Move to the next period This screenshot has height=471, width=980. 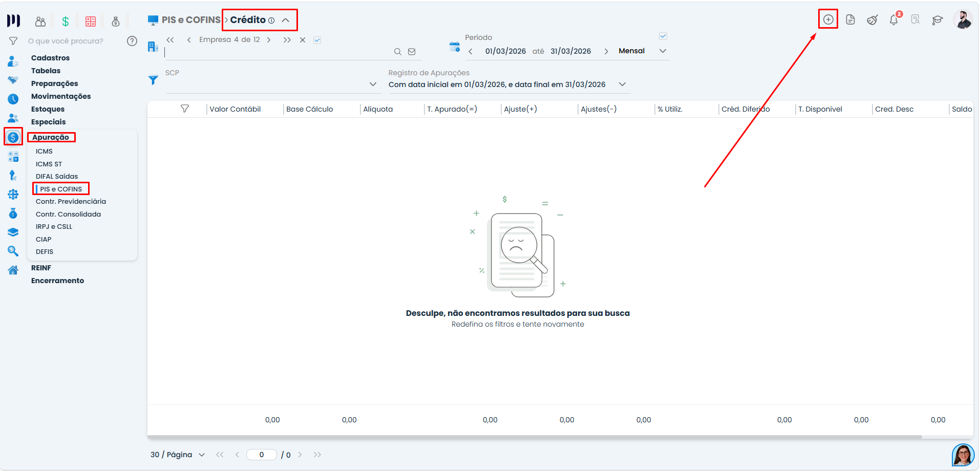point(606,51)
